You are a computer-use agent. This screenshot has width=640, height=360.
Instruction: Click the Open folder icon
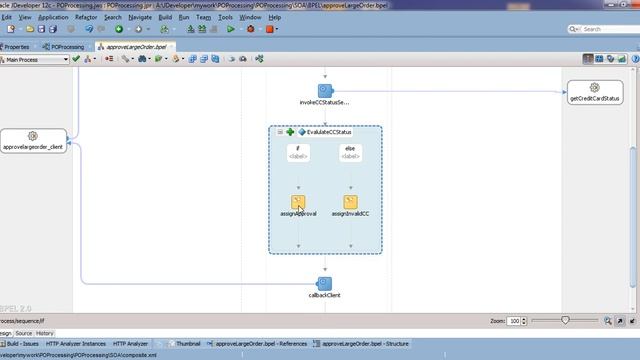30,29
